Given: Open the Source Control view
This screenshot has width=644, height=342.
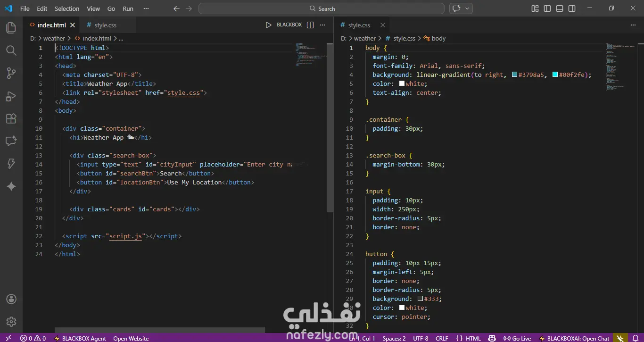Looking at the screenshot, I should (x=11, y=73).
